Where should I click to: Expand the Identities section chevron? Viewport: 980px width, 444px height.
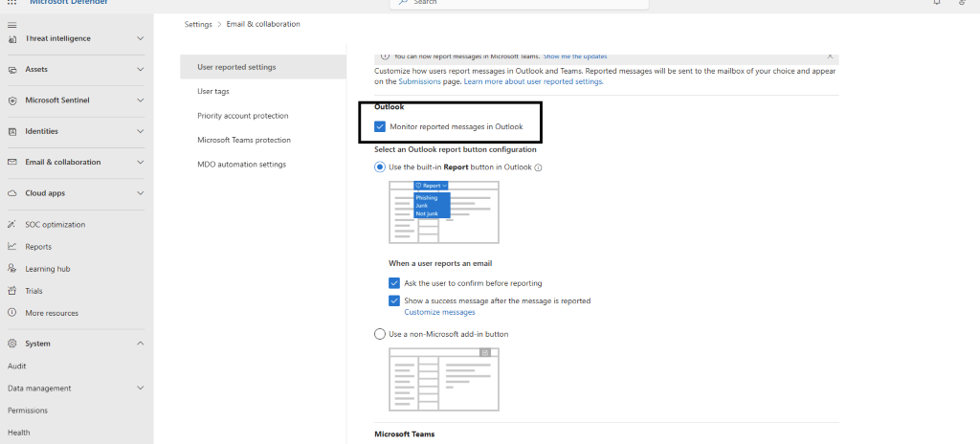(140, 131)
